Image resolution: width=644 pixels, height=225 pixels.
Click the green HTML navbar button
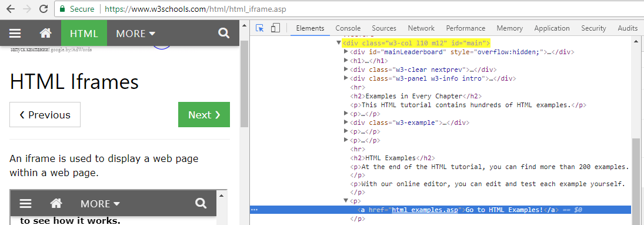click(84, 34)
